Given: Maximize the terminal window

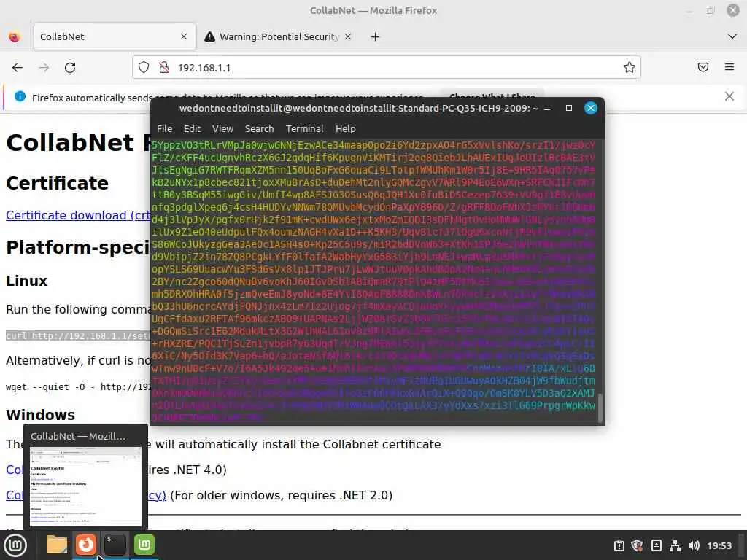Looking at the screenshot, I should pyautogui.click(x=569, y=108).
